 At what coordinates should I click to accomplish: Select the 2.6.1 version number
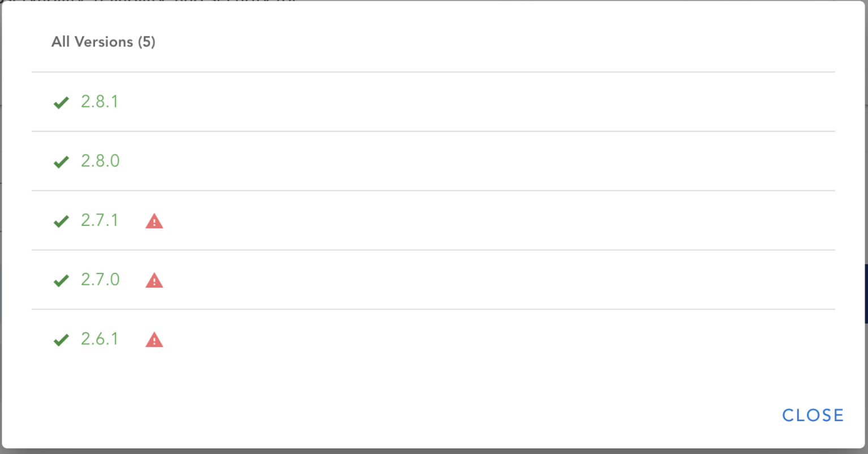[x=100, y=340]
